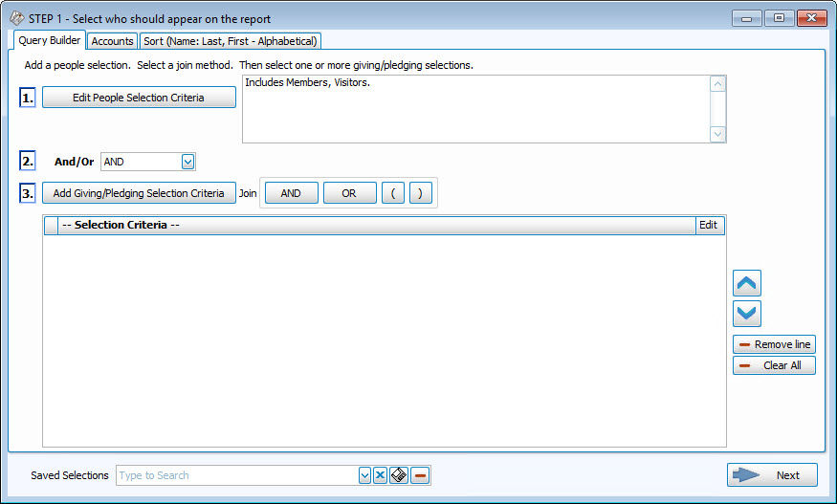Click the Next button

(772, 475)
